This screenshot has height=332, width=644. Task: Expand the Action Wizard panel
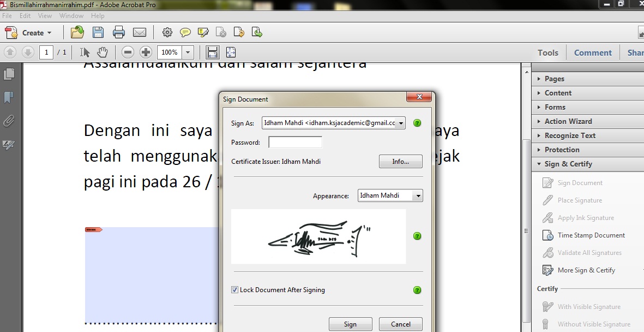pyautogui.click(x=588, y=121)
